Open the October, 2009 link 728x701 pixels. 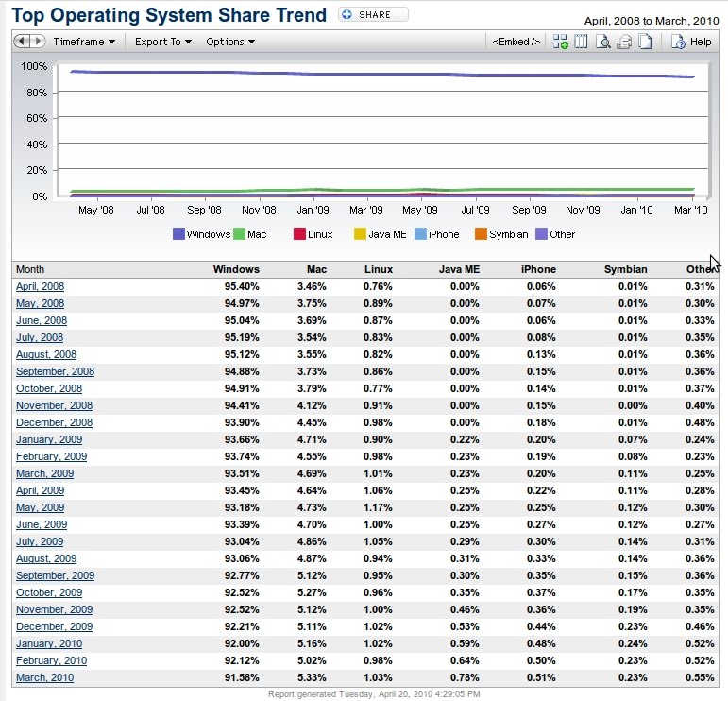49,592
